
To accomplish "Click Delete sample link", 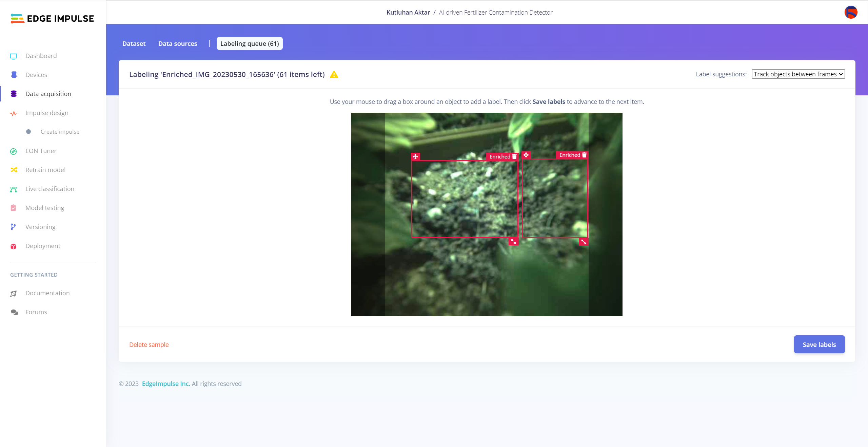I will [x=149, y=344].
